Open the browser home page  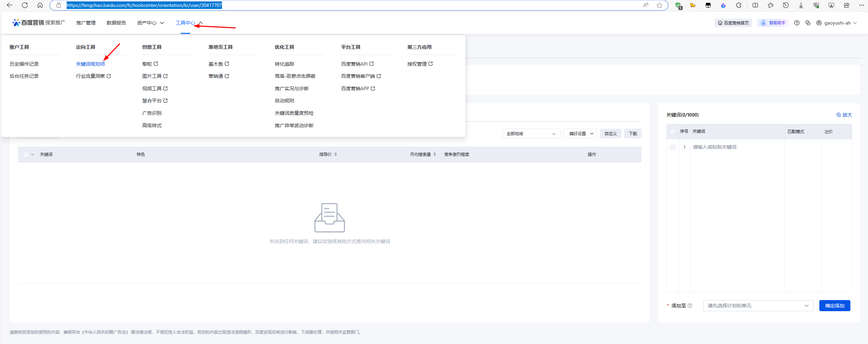40,5
